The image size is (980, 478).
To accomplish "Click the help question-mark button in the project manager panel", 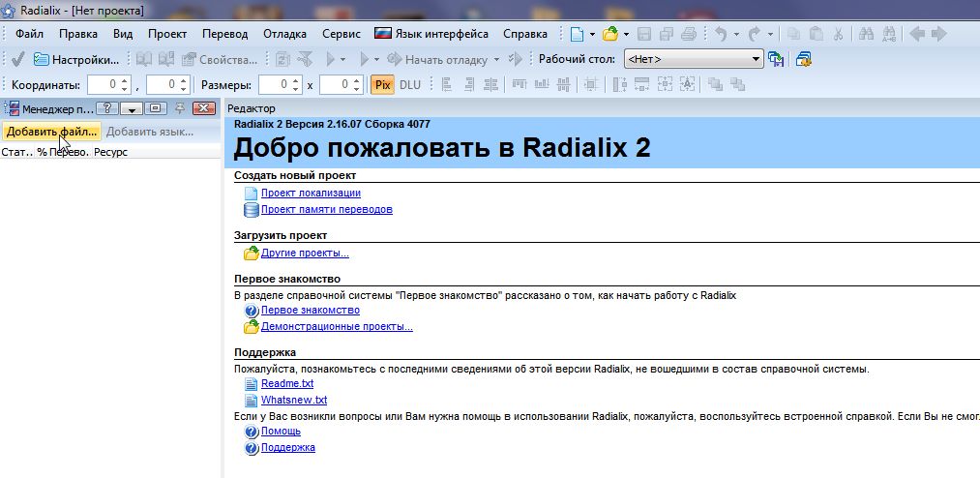I will pyautogui.click(x=107, y=108).
